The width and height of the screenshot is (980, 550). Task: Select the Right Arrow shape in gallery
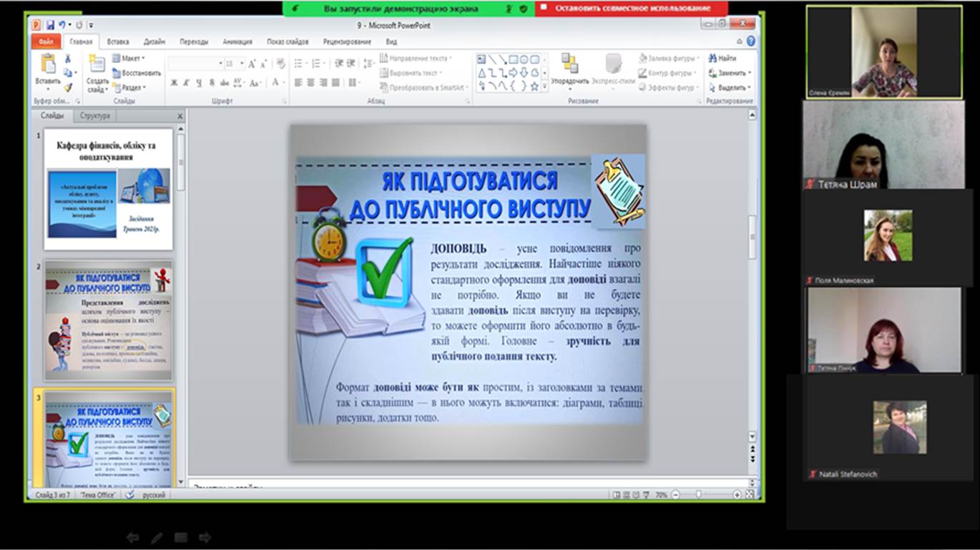[513, 72]
